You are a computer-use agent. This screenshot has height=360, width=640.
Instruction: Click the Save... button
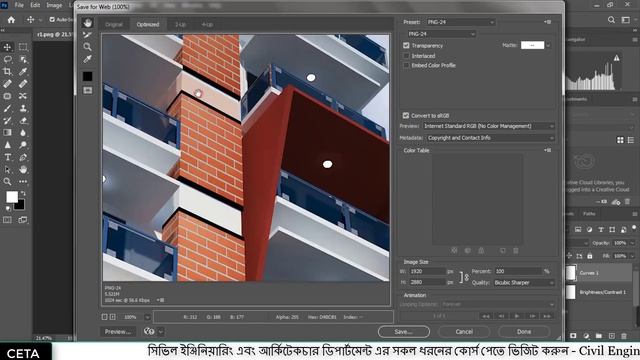(404, 332)
